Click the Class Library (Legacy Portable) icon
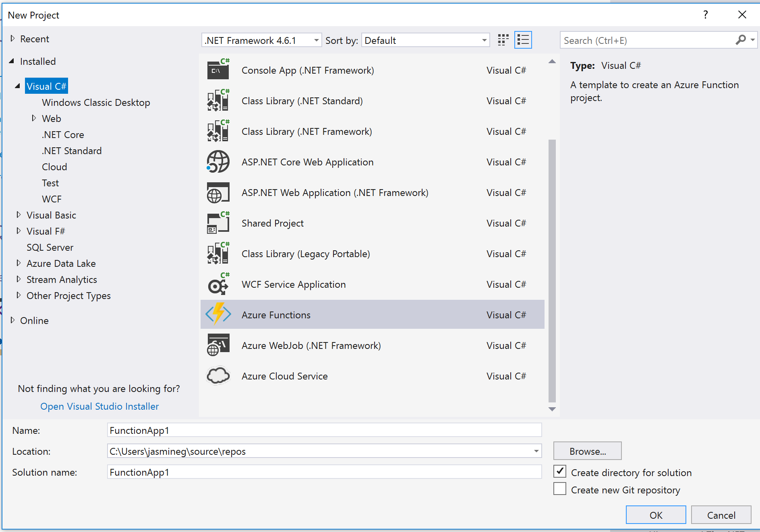The image size is (760, 532). [x=218, y=254]
